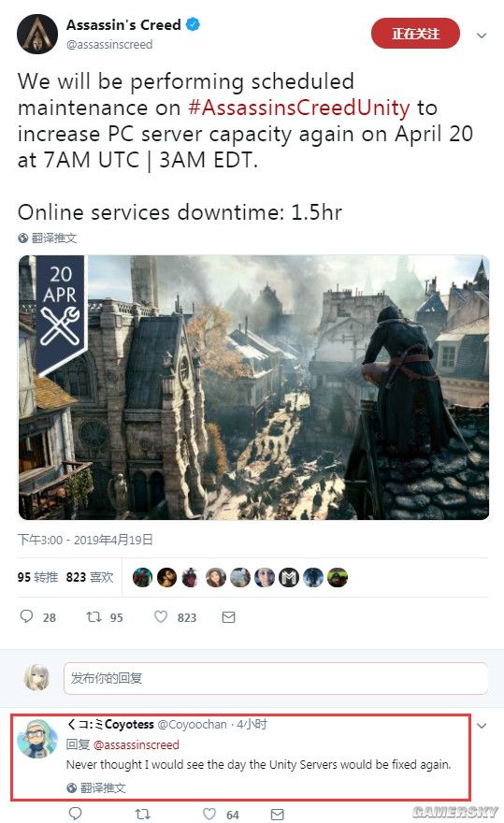Click the reply icon under Coyotess comment
Screen dimensions: 504x823
tap(76, 814)
